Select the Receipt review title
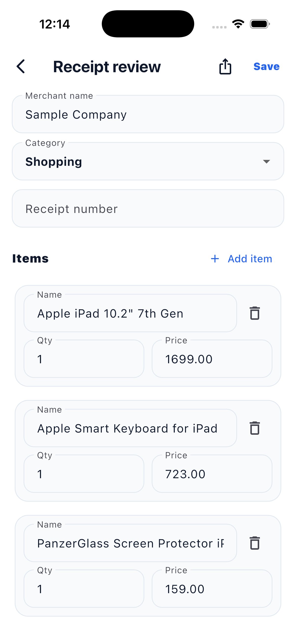Screen dimensions: 296x644 point(107,67)
